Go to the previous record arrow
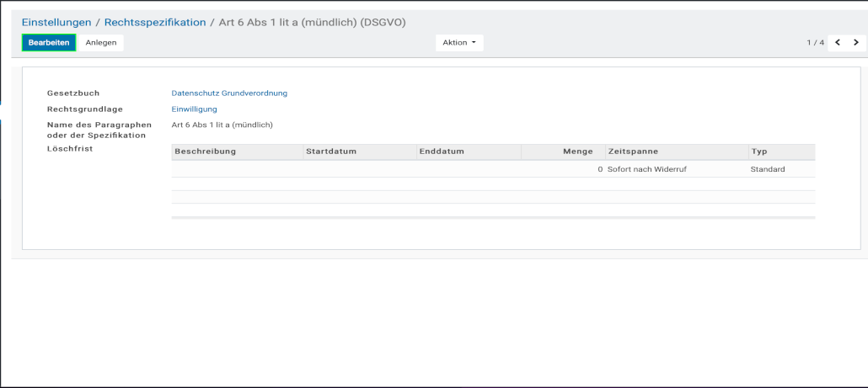The height and width of the screenshot is (388, 868). click(x=837, y=43)
